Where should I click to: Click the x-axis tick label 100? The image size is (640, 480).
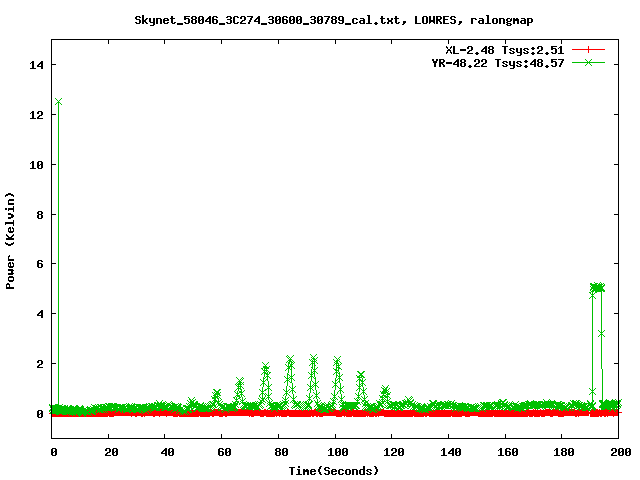338,452
